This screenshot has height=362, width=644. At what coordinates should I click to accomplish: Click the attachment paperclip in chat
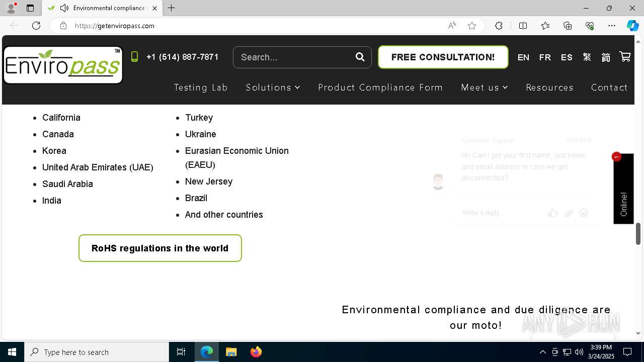pos(569,213)
